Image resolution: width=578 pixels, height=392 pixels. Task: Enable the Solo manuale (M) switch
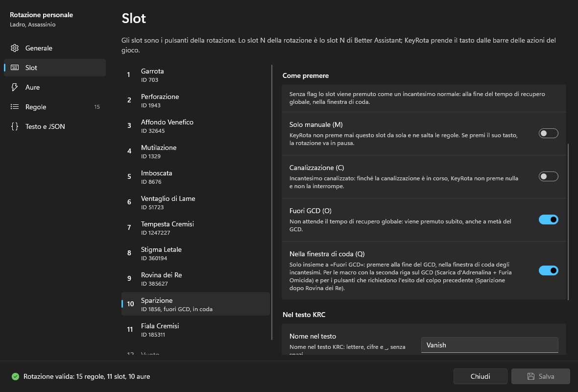coord(548,133)
